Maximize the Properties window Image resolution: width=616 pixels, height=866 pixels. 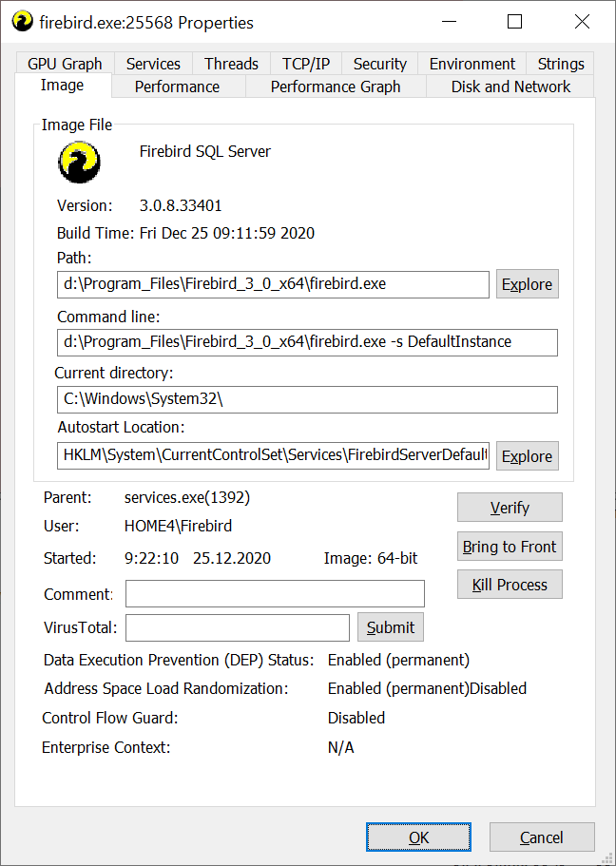(515, 22)
